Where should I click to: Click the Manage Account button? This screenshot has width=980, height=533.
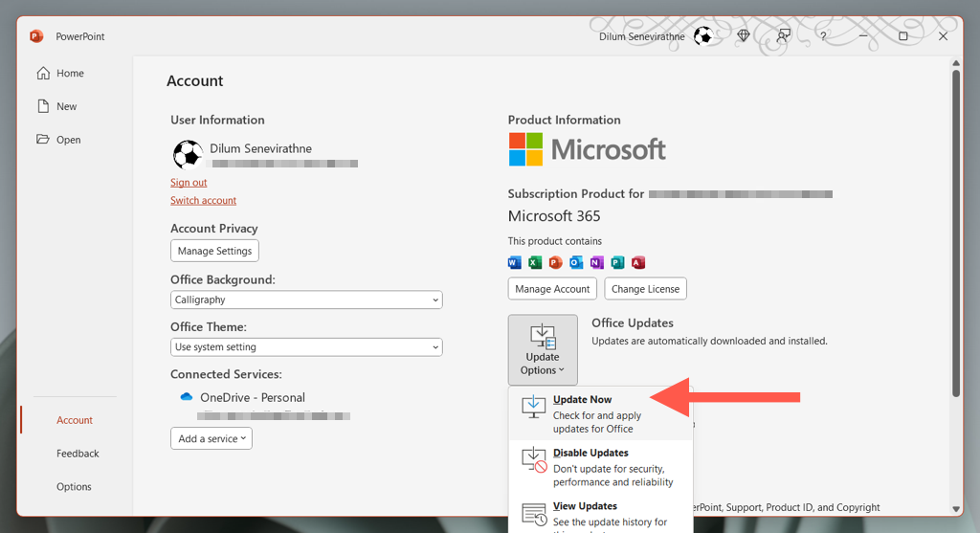(552, 289)
